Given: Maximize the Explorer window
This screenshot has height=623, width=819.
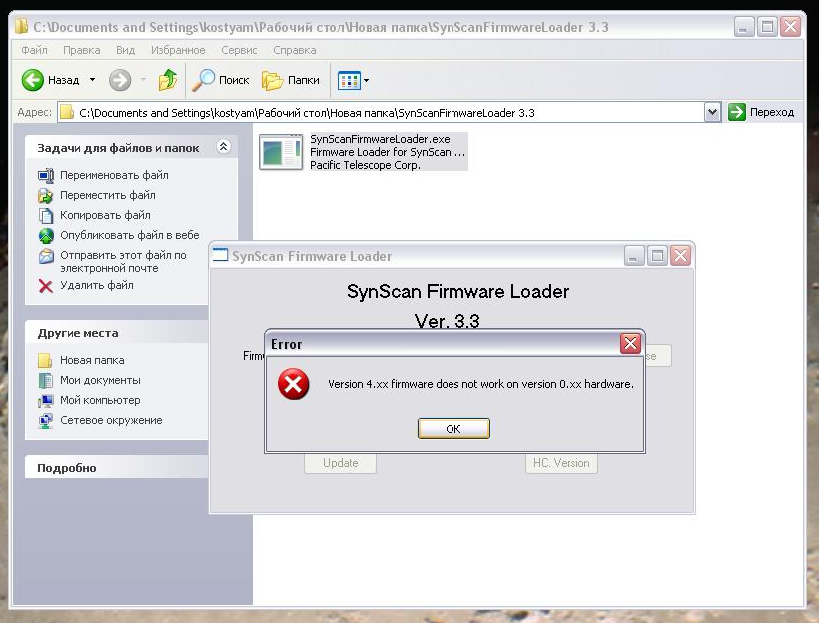Looking at the screenshot, I should (767, 26).
